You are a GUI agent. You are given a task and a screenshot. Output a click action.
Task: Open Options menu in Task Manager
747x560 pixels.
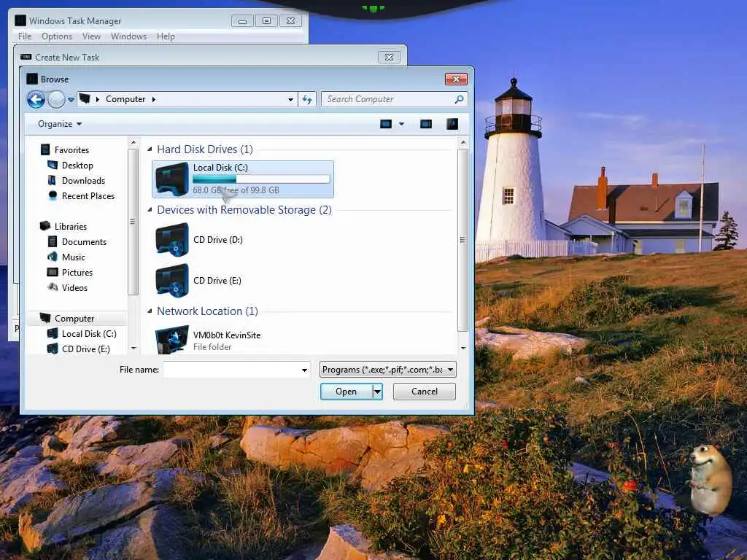click(57, 36)
